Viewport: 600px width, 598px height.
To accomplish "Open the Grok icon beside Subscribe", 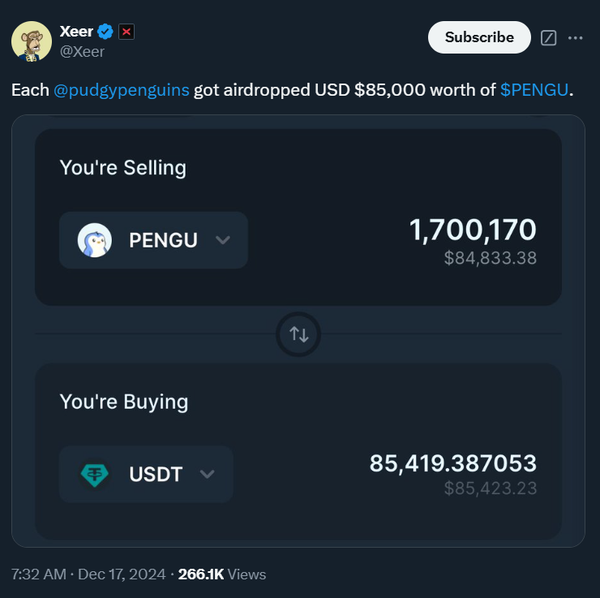I will pyautogui.click(x=547, y=38).
